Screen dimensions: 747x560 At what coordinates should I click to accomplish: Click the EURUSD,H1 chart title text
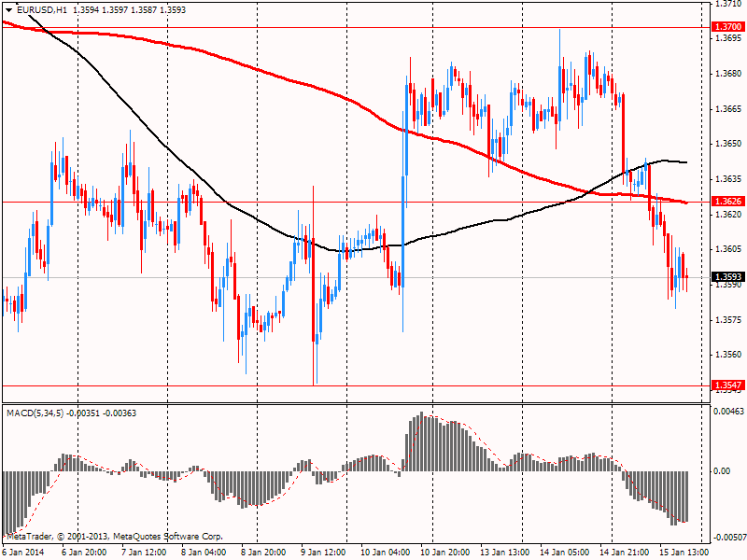[x=42, y=9]
